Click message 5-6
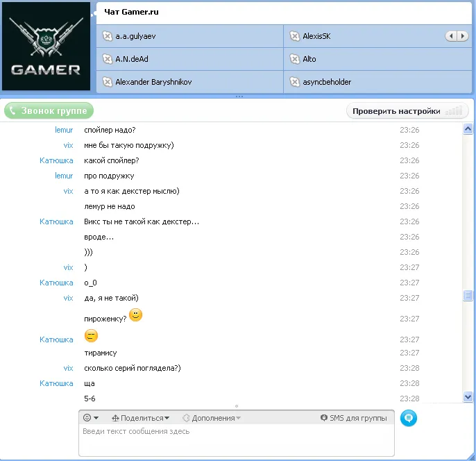 (x=90, y=399)
